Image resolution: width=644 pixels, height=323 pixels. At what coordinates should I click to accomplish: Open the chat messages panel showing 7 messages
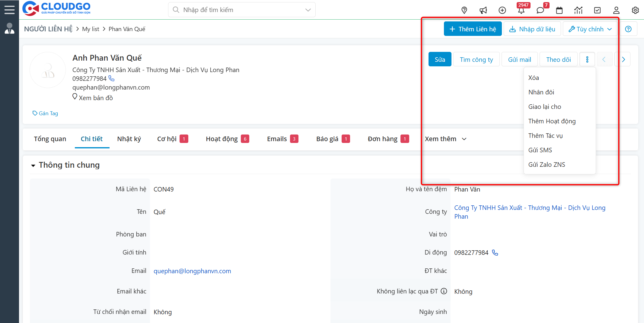click(540, 10)
